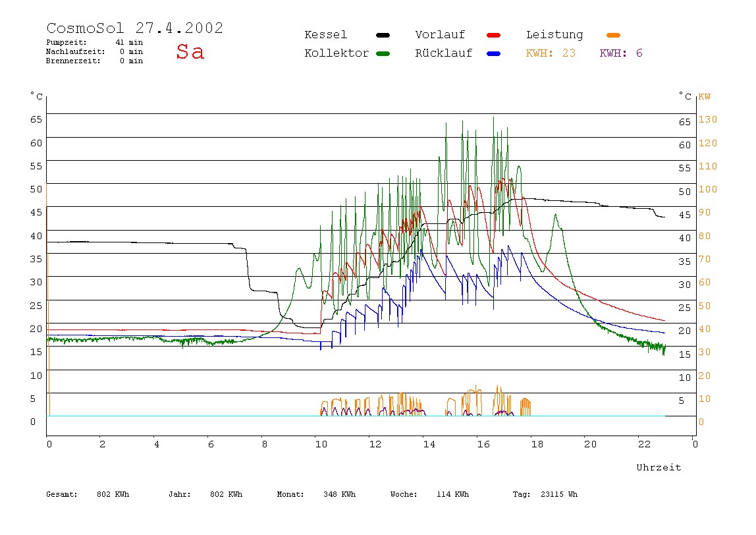756x535 pixels.
Task: Click the orange right-axis value '50'
Action: 705,306
